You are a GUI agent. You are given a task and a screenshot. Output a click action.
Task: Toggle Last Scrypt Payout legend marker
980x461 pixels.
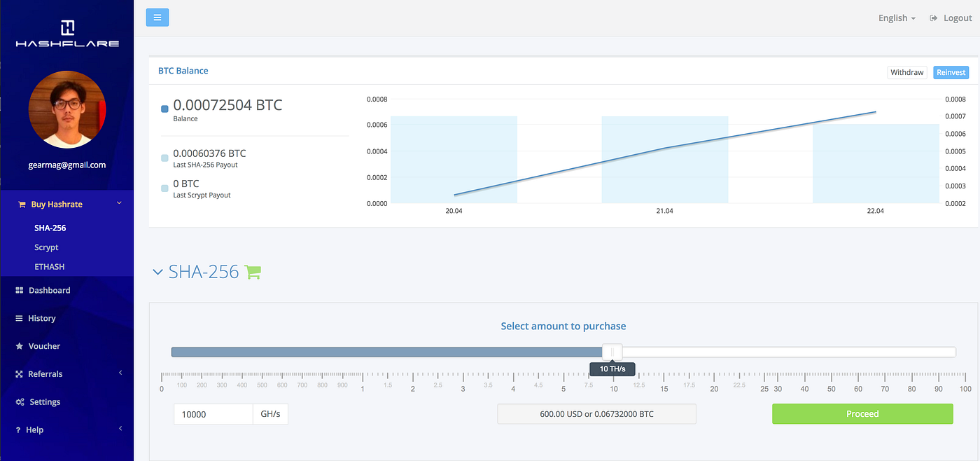(164, 188)
